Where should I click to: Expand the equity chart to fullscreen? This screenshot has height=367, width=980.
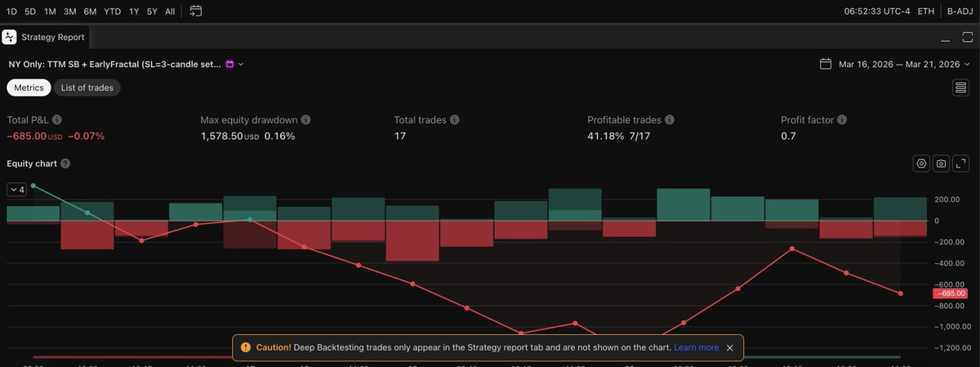click(x=961, y=163)
